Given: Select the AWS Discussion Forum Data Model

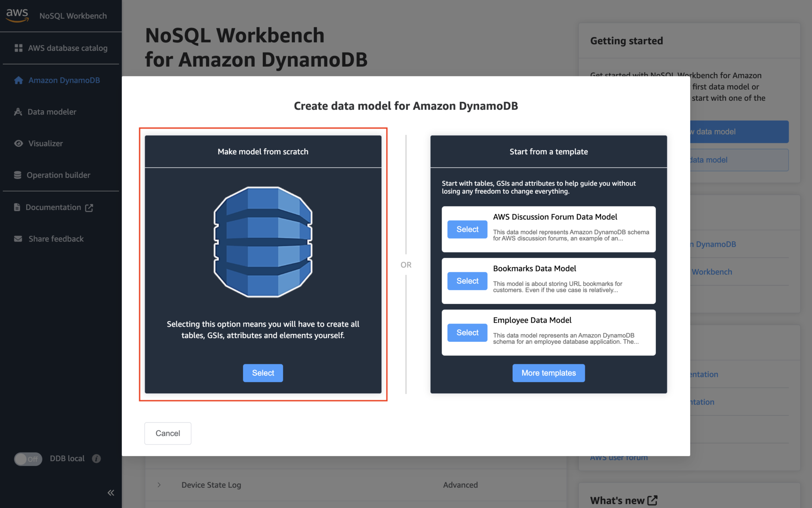Looking at the screenshot, I should [x=467, y=229].
